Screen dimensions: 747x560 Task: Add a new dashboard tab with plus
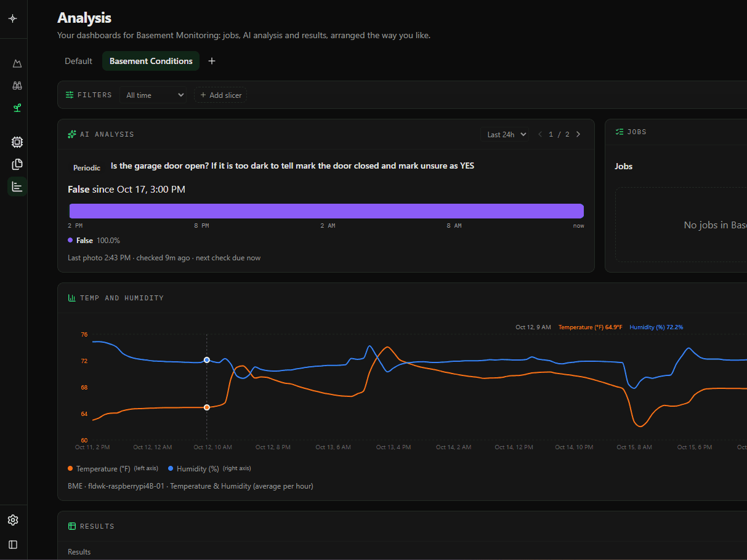(x=212, y=61)
